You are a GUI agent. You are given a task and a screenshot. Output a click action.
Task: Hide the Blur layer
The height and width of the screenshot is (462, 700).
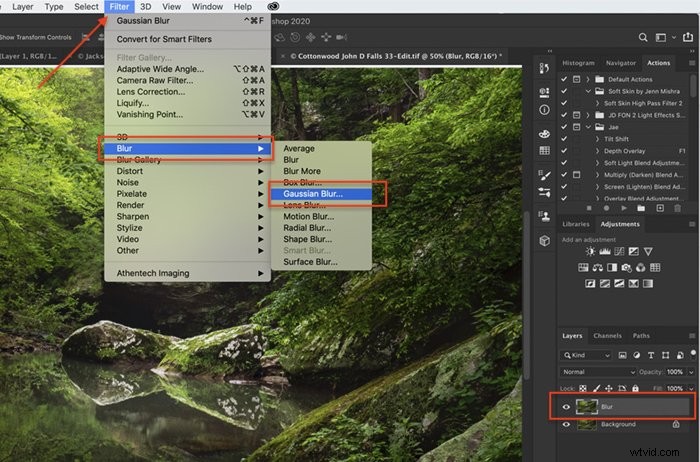(566, 407)
